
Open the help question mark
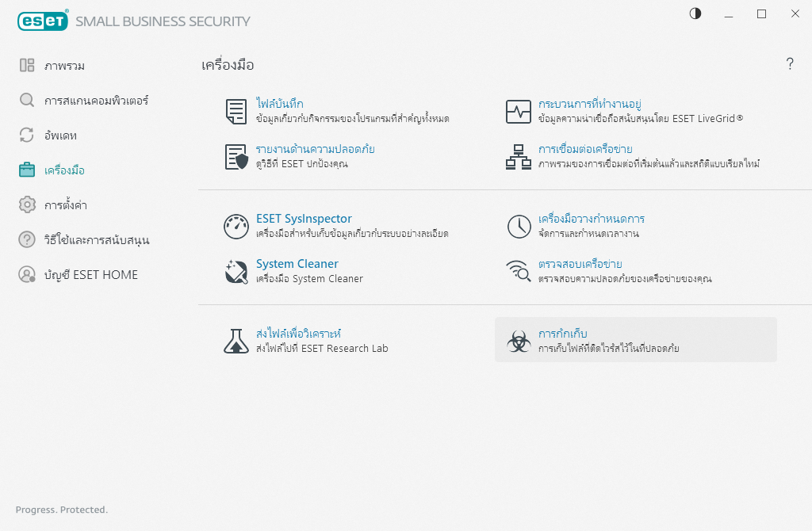pyautogui.click(x=790, y=65)
